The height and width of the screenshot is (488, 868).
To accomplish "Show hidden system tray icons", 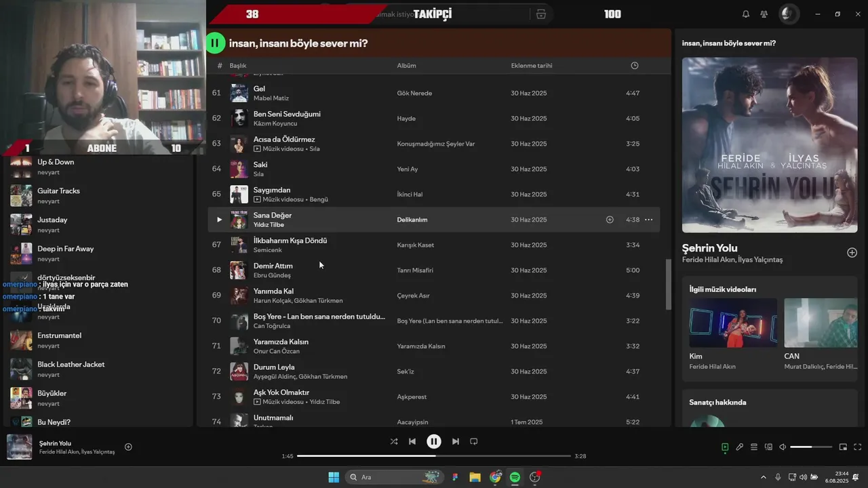I will (763, 477).
